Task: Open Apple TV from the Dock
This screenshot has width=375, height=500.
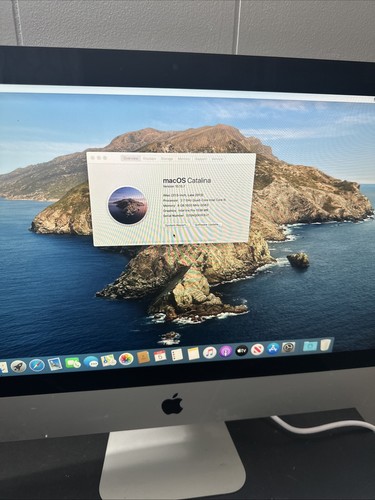Action: 242,350
